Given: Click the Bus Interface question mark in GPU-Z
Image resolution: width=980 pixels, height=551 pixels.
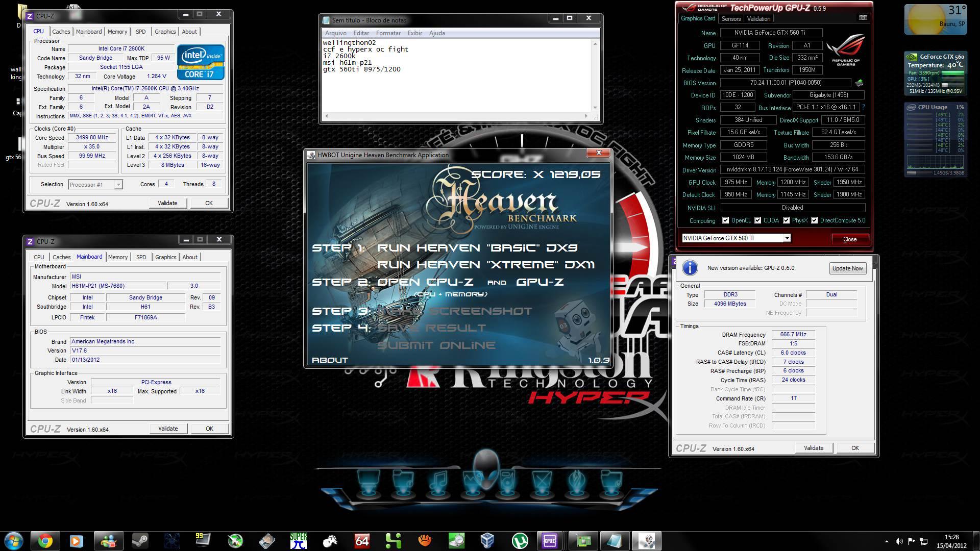Looking at the screenshot, I should point(863,107).
